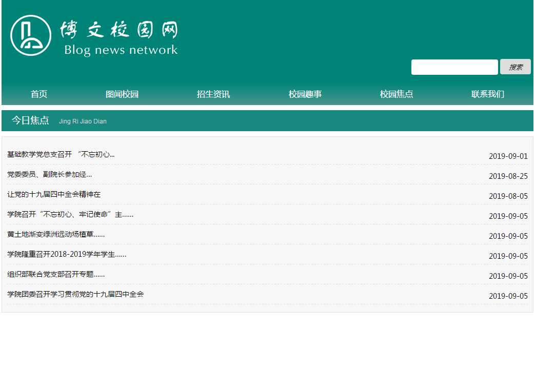Open the 校园趣事 navigation item
535x392 pixels.
click(x=305, y=94)
